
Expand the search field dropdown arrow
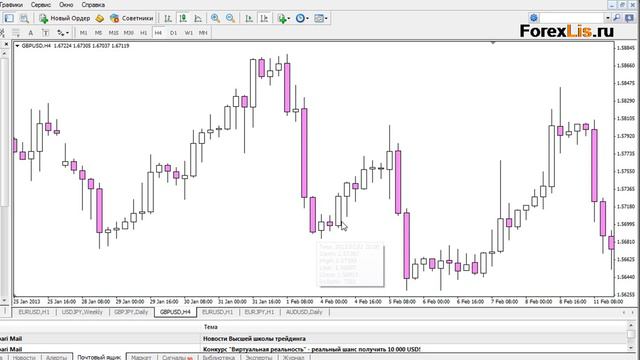click(x=608, y=18)
